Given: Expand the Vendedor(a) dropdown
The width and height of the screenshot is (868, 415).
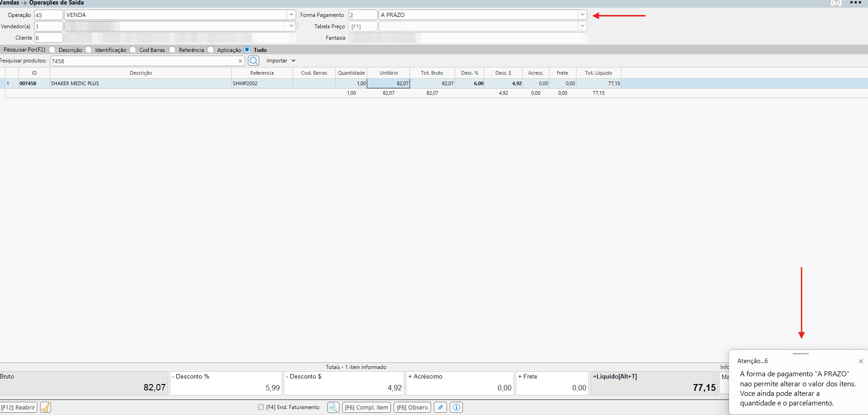Looking at the screenshot, I should (x=292, y=26).
